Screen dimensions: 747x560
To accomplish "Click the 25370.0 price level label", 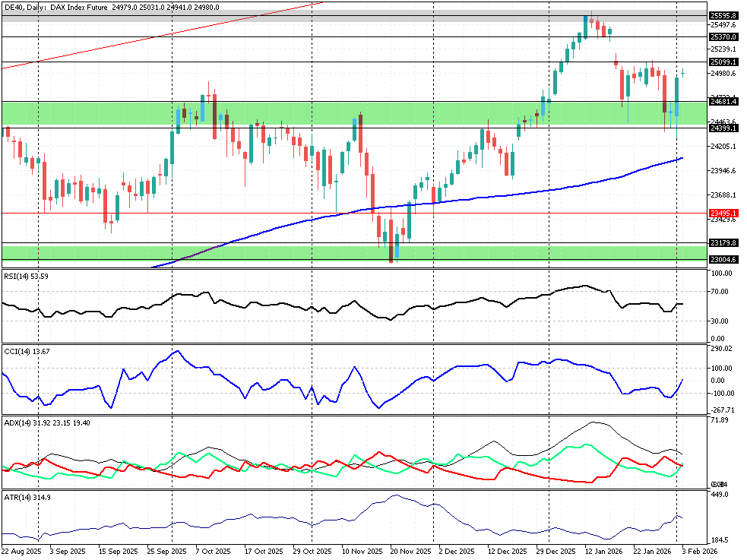I will tap(720, 36).
